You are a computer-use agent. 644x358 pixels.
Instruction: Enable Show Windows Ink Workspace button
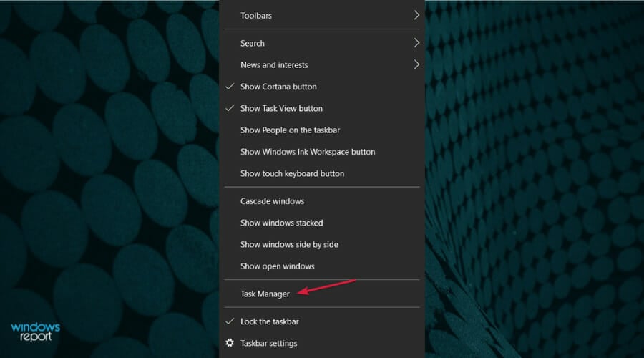click(x=322, y=152)
